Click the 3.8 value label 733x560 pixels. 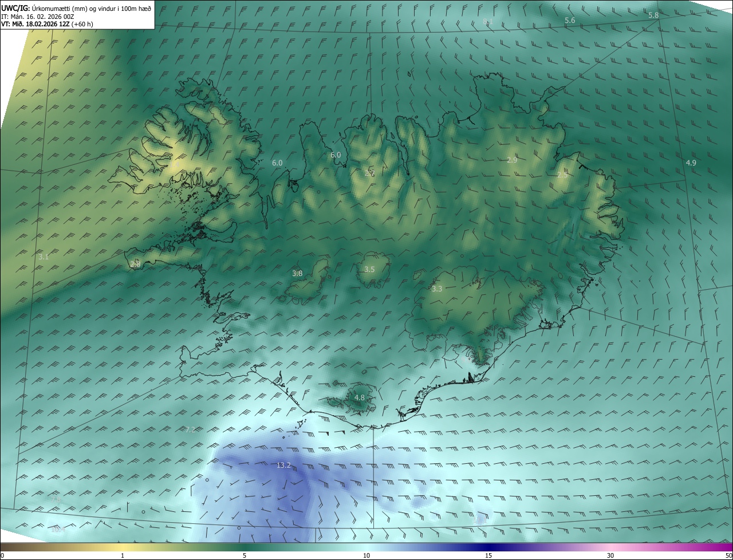[x=297, y=274]
